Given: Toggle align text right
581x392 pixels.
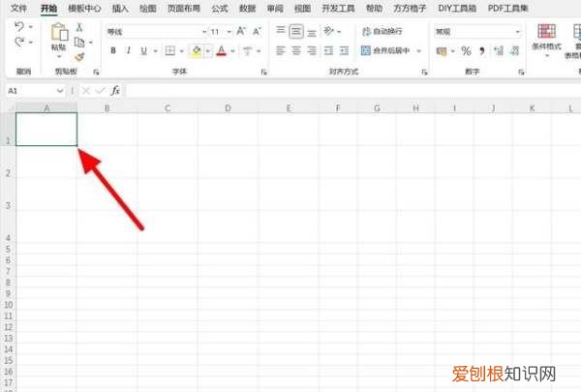Looking at the screenshot, I should pyautogui.click(x=312, y=50).
